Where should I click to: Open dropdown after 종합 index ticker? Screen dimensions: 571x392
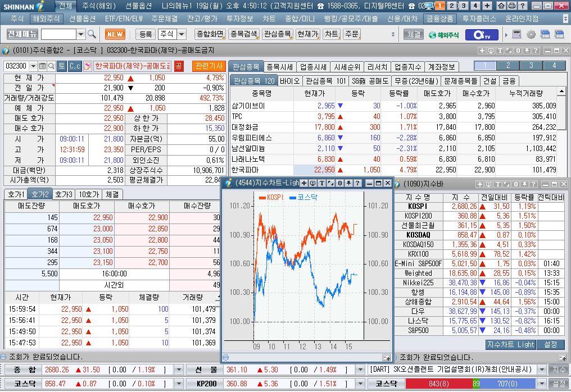click(179, 370)
